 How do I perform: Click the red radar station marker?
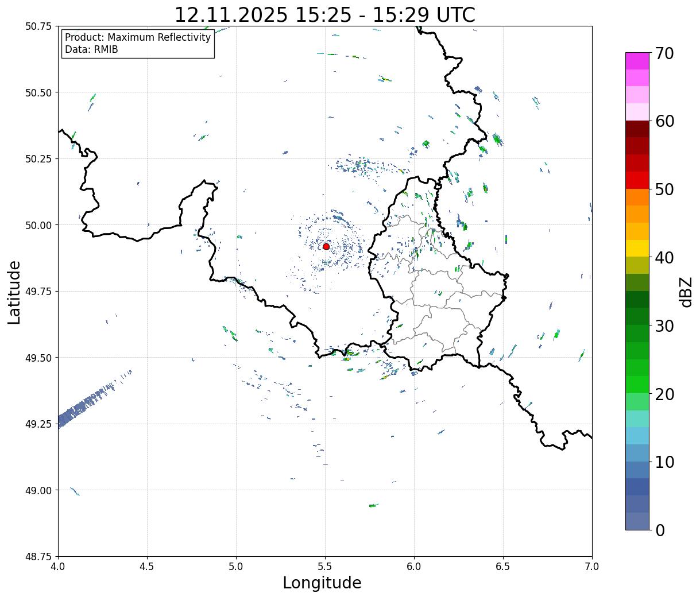[326, 246]
